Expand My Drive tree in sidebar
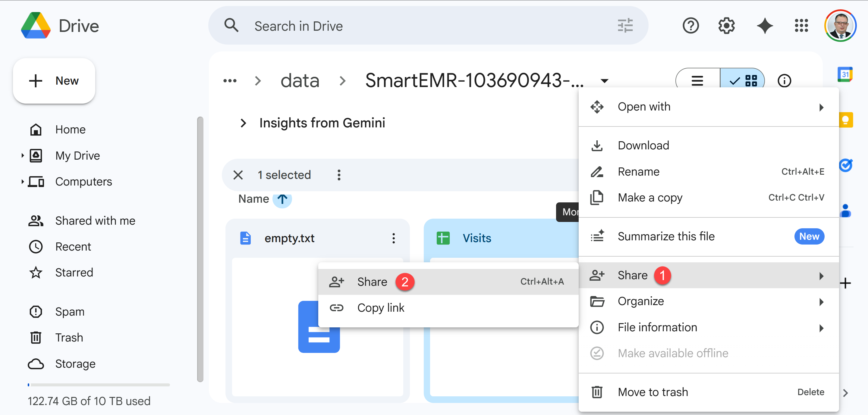Screen dimensions: 868x415 [x=23, y=155]
